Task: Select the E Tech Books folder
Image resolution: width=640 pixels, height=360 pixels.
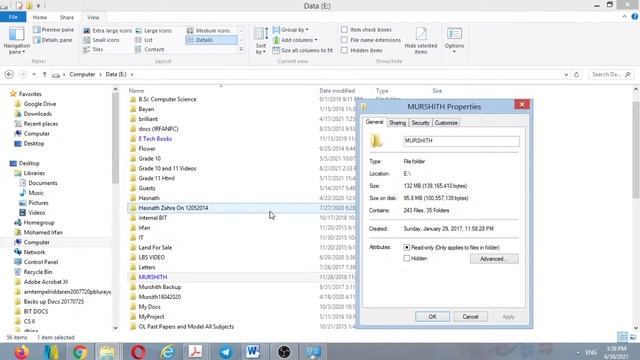Action: point(155,139)
